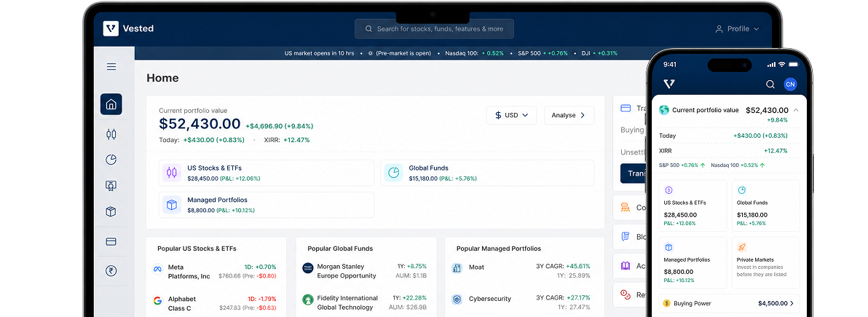Open Buying Power chevron on phone
This screenshot has height=317, width=868.
coord(792,303)
